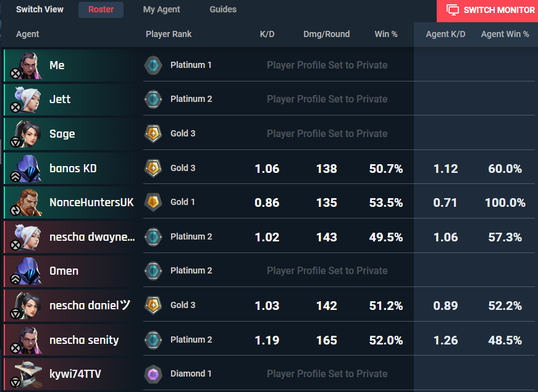Viewport: 538px width, 392px height.
Task: Select the player name nescha senity
Action: pyautogui.click(x=84, y=340)
